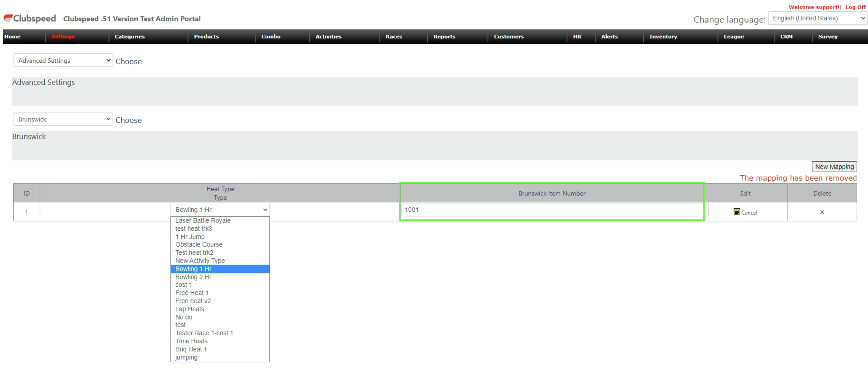
Task: Select 1 Hr Jump option
Action: point(220,237)
